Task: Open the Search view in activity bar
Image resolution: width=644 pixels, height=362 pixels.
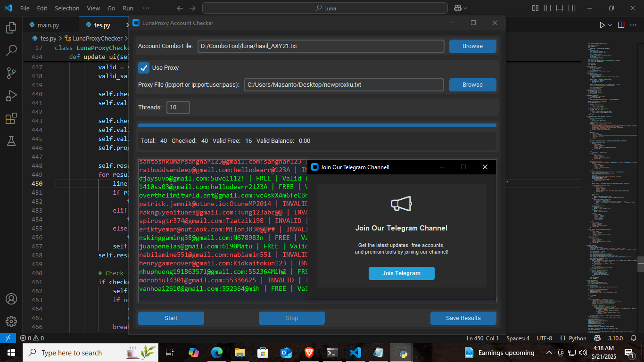Action: click(11, 50)
